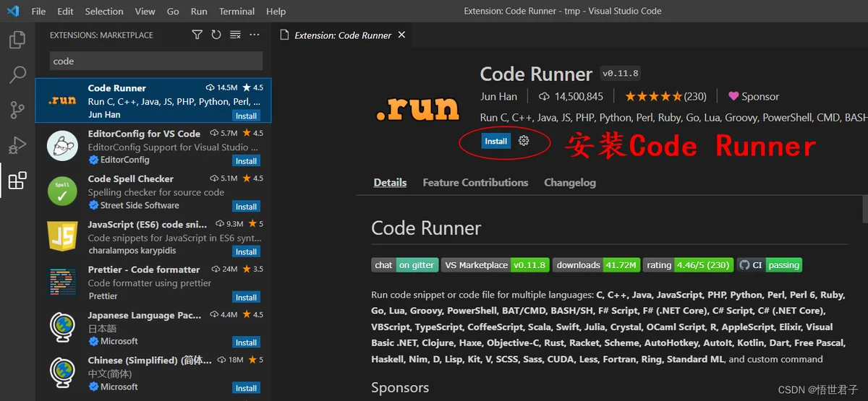
Task: Open the Explorer view in activity bar
Action: point(17,40)
